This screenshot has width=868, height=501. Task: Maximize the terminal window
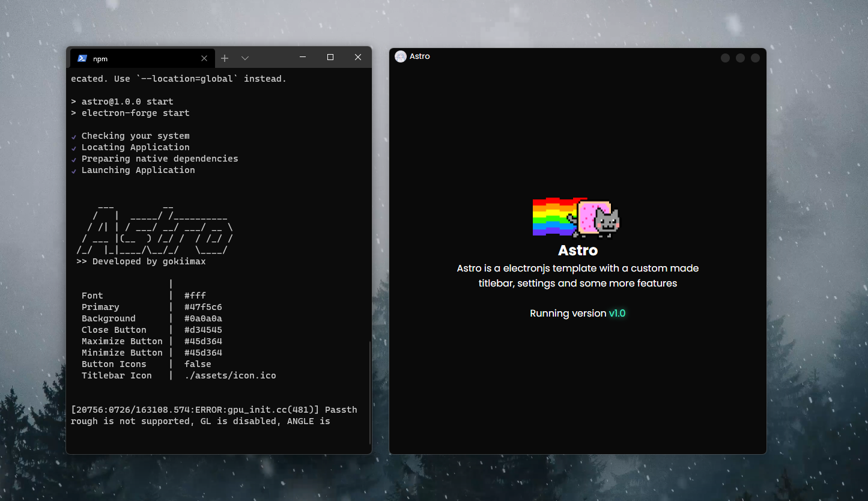[330, 57]
